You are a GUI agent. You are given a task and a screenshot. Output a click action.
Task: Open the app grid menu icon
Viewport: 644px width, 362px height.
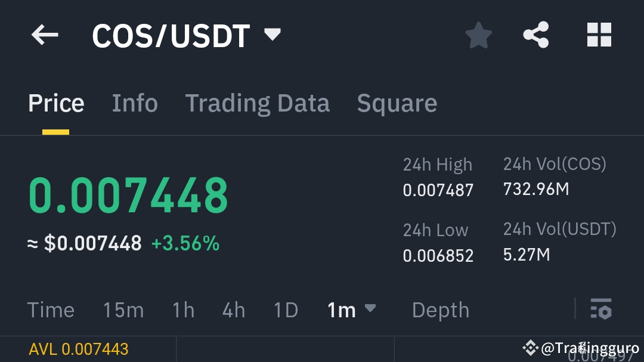tap(599, 35)
